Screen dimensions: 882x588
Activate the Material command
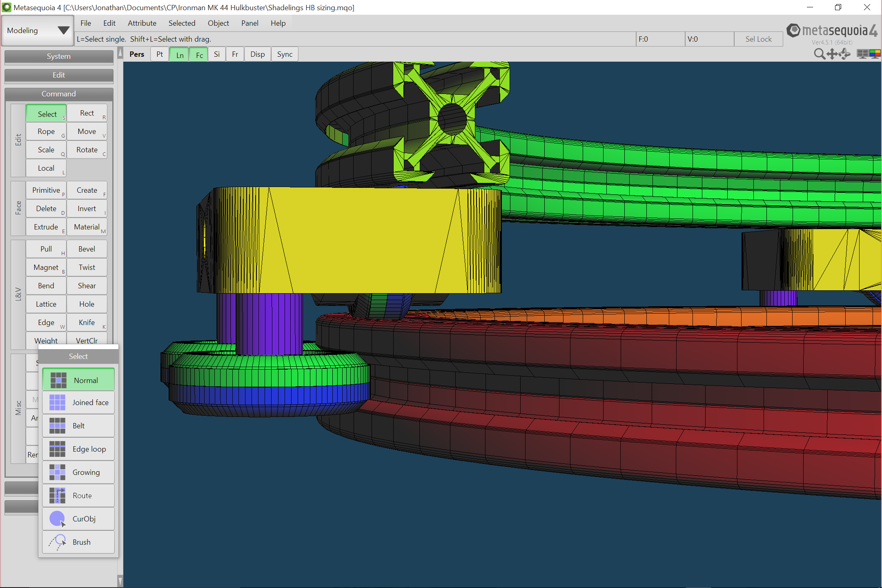(x=87, y=227)
